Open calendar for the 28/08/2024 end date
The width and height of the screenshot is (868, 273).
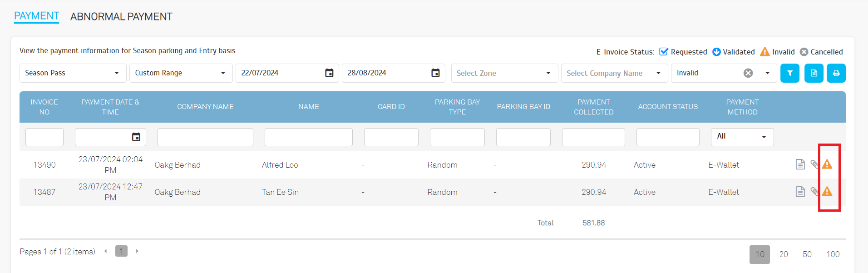pyautogui.click(x=435, y=73)
